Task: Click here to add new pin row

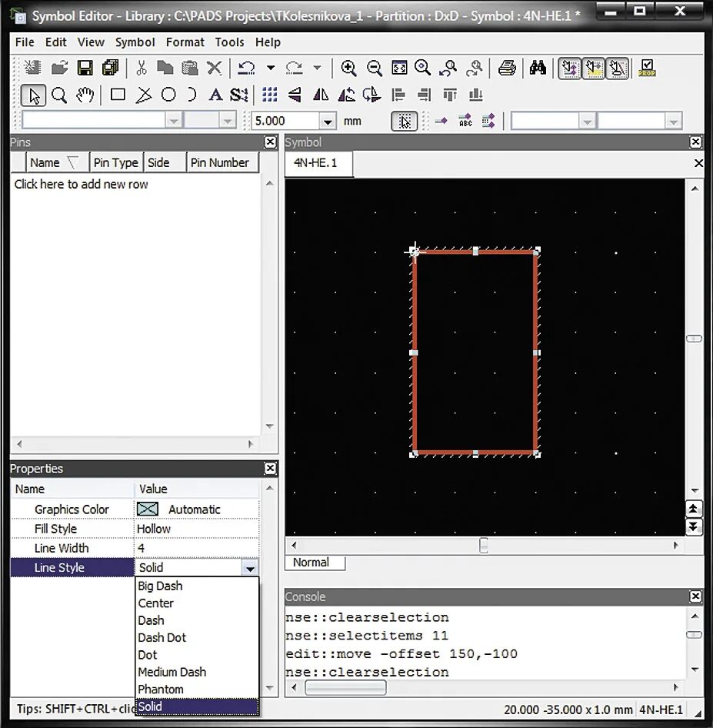Action: [81, 185]
